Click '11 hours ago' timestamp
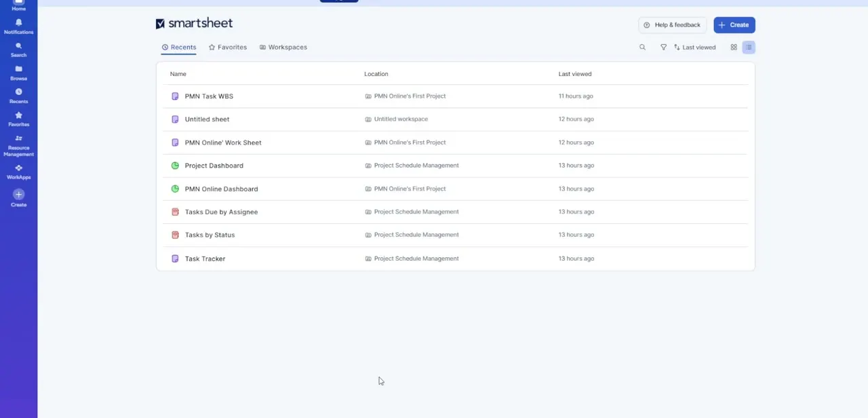Screen dimensions: 868x418 tap(576, 96)
